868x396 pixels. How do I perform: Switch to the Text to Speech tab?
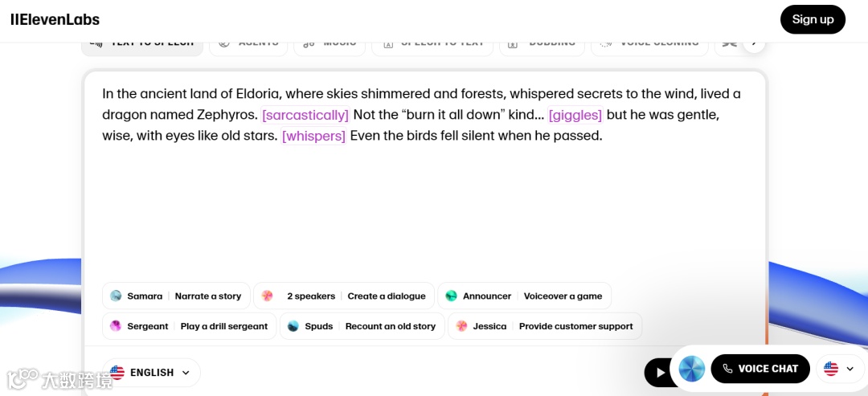142,44
